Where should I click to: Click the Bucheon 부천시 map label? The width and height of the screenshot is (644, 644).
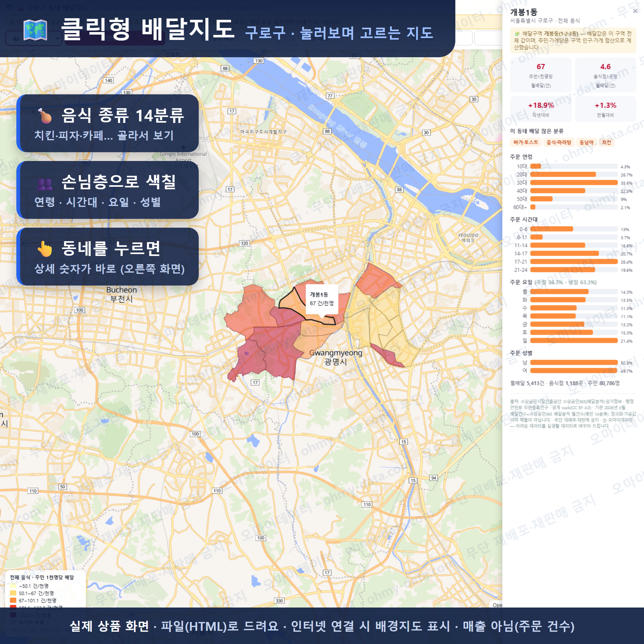(122, 294)
